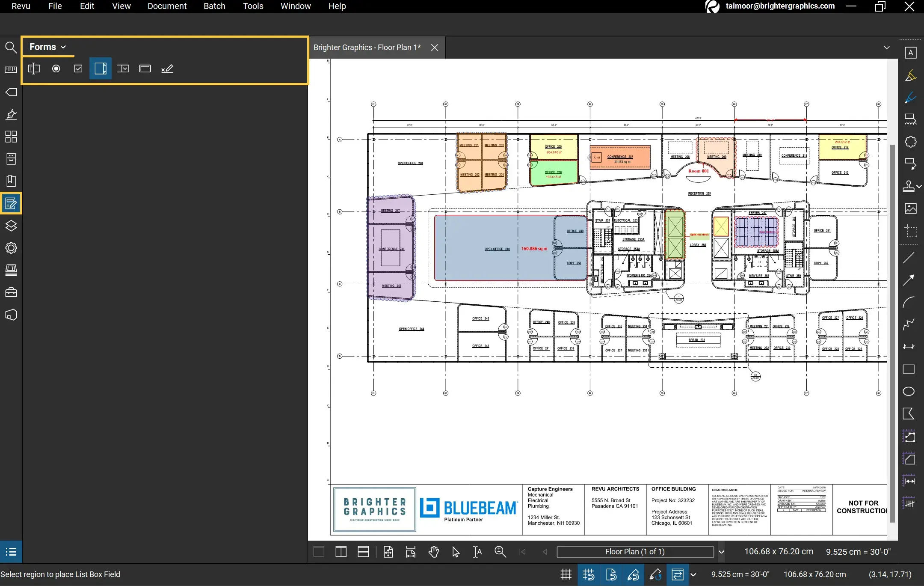This screenshot has height=586, width=924.
Task: Activate the Select Text tool
Action: [477, 552]
